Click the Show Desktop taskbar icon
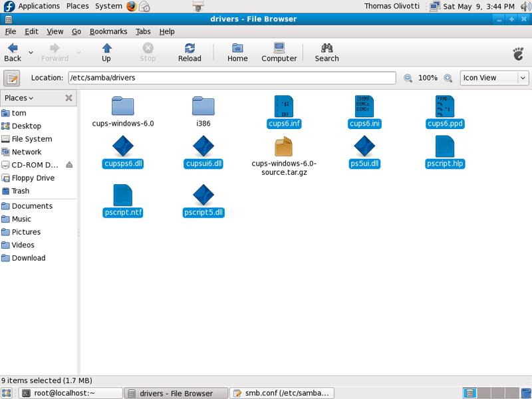Viewport: 532px width, 399px height. click(7, 393)
